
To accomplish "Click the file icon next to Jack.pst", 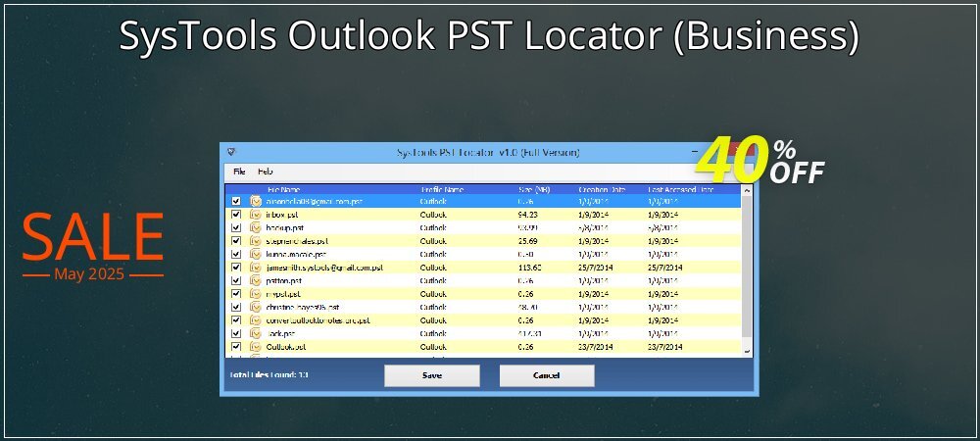I will click(x=255, y=333).
